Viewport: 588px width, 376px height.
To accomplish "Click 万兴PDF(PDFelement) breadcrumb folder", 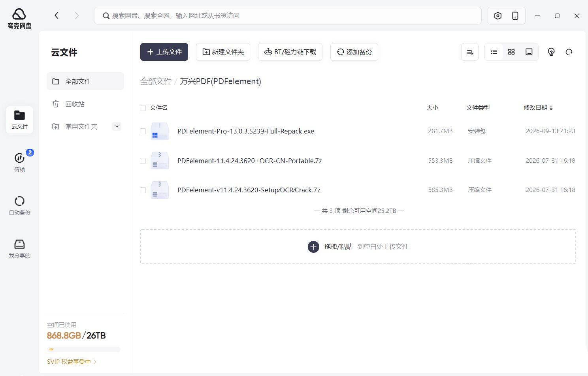I will point(220,81).
